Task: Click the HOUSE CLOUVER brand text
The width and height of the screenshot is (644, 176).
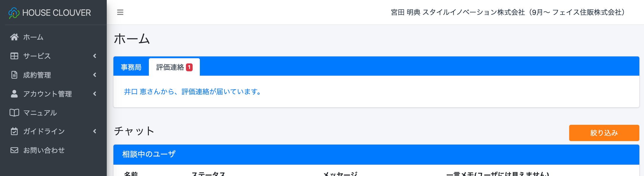Action: click(x=57, y=13)
